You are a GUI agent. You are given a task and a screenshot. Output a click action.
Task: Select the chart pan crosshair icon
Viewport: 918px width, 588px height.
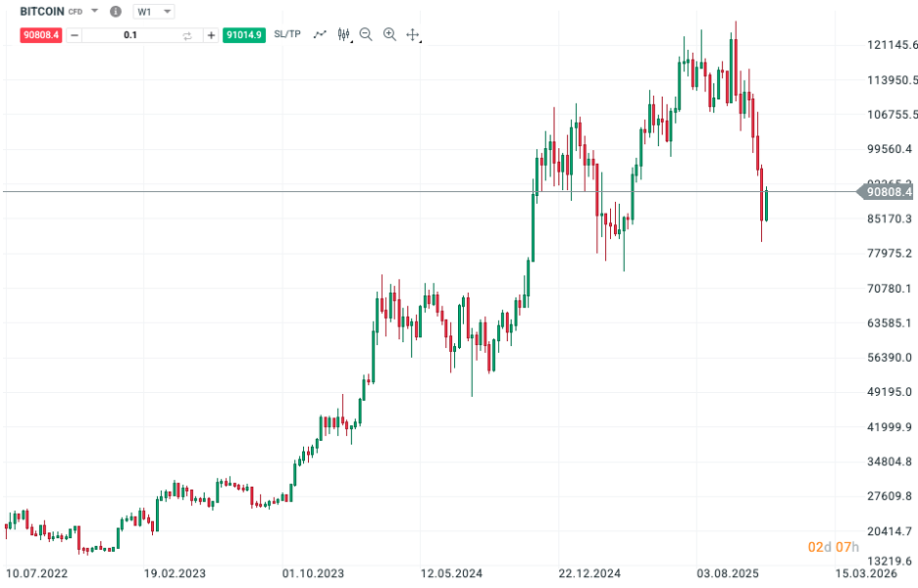point(413,33)
